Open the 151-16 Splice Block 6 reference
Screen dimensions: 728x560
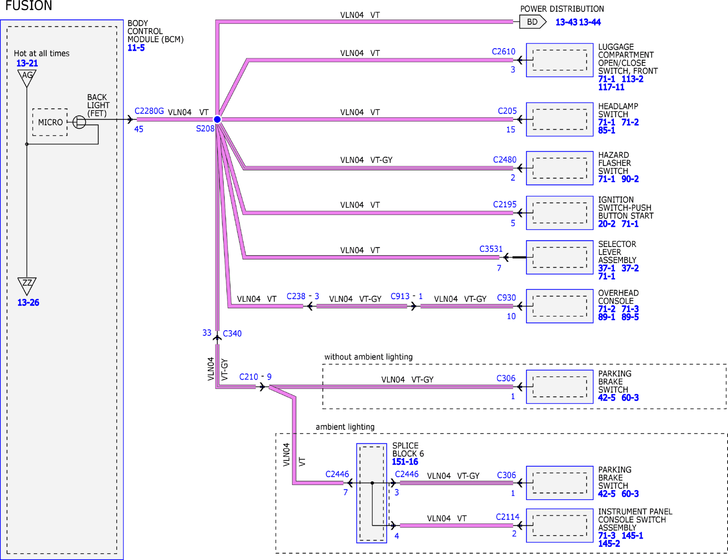click(x=405, y=462)
